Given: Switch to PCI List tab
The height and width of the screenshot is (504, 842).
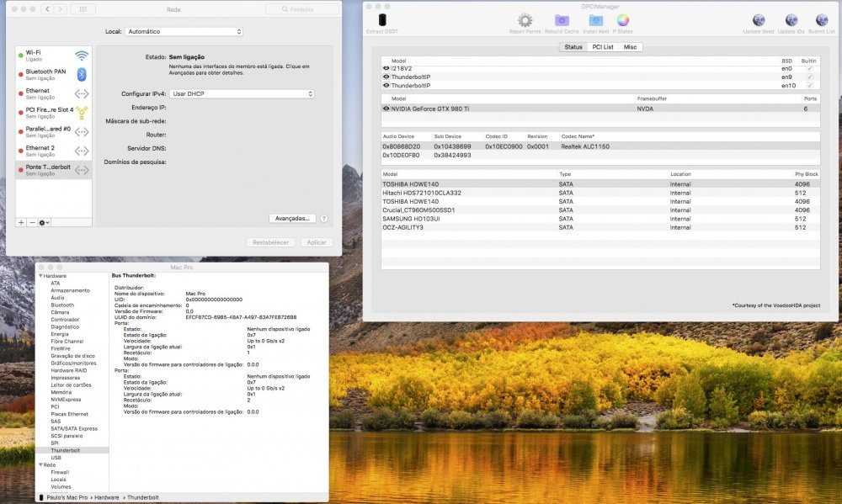Looking at the screenshot, I should coord(603,47).
